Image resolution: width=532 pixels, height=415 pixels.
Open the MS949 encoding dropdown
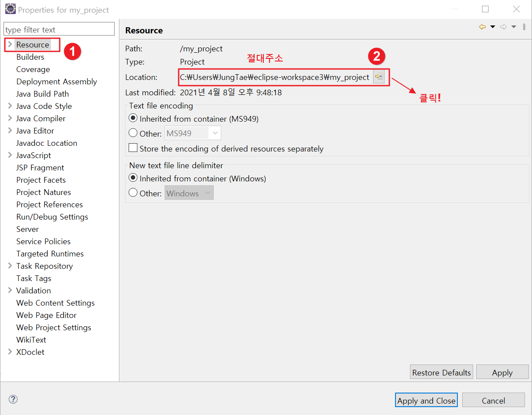215,133
